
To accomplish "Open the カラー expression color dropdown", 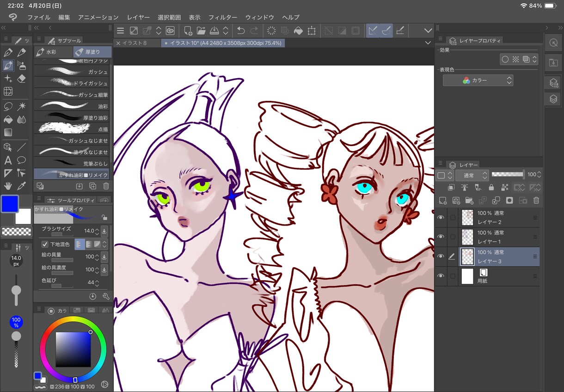I will [x=478, y=80].
